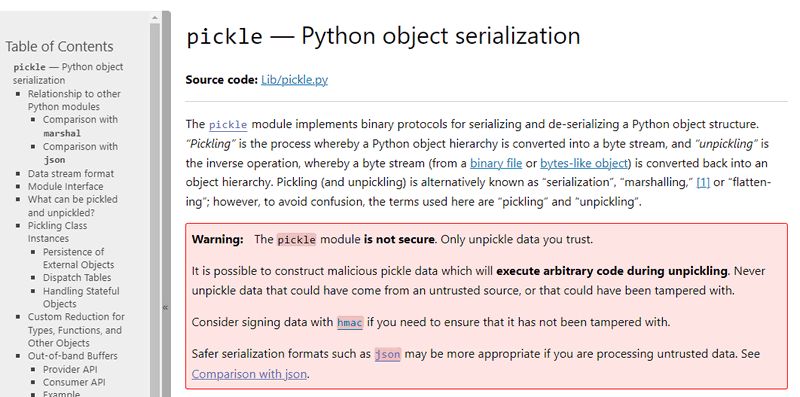Select Provider API in contents
Image resolution: width=800 pixels, height=397 pixels.
pyautogui.click(x=70, y=369)
